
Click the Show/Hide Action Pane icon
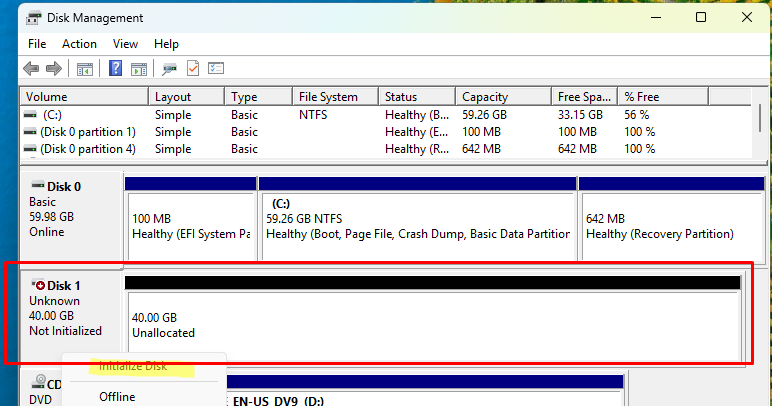(x=139, y=69)
